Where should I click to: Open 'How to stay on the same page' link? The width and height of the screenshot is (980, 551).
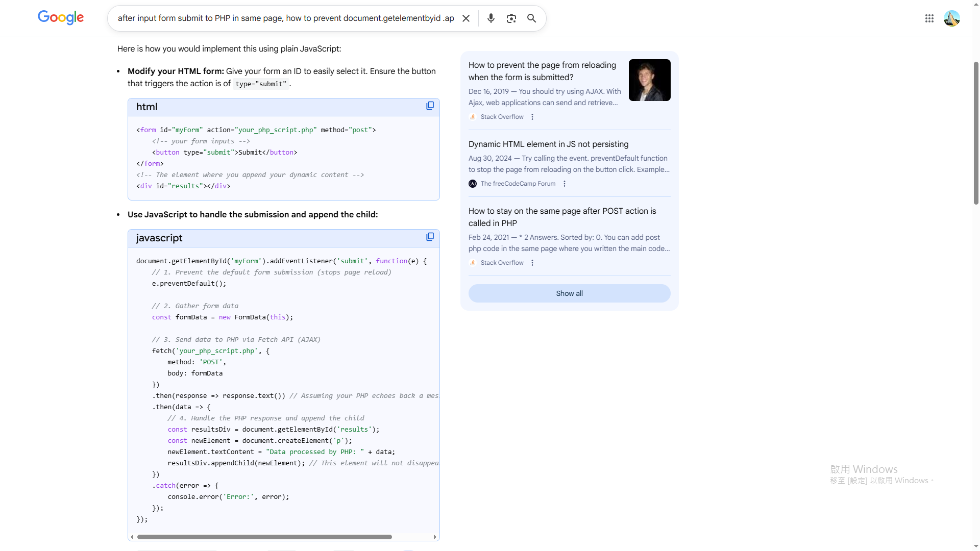tap(562, 217)
